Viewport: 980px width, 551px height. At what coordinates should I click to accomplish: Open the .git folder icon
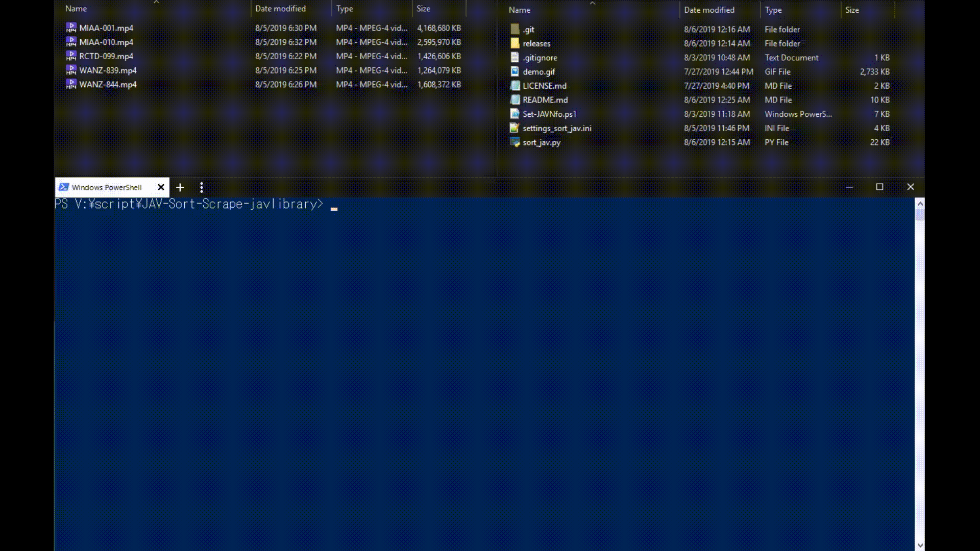point(514,29)
